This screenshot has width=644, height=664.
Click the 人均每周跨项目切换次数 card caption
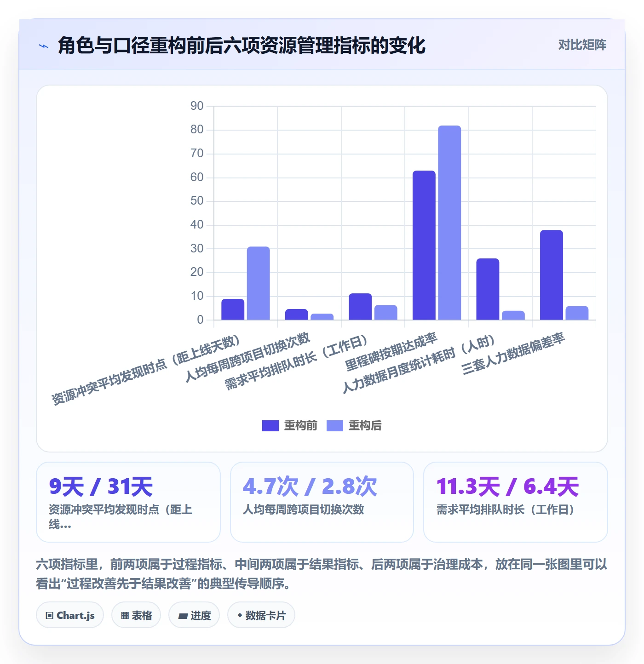[304, 509]
